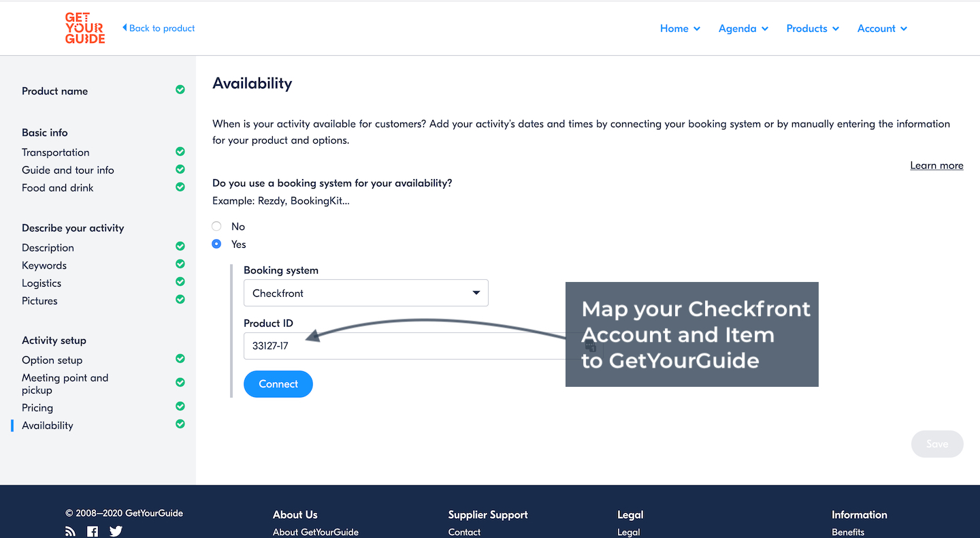The image size is (980, 538).
Task: Click green checkmark beside Meeting point and pickup
Action: pyautogui.click(x=180, y=382)
